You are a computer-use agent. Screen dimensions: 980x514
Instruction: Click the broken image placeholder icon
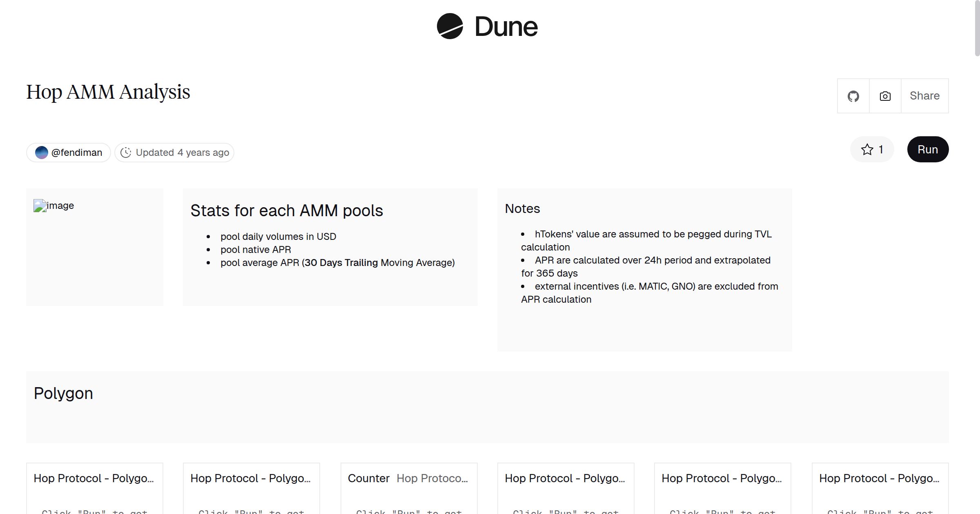(x=40, y=206)
